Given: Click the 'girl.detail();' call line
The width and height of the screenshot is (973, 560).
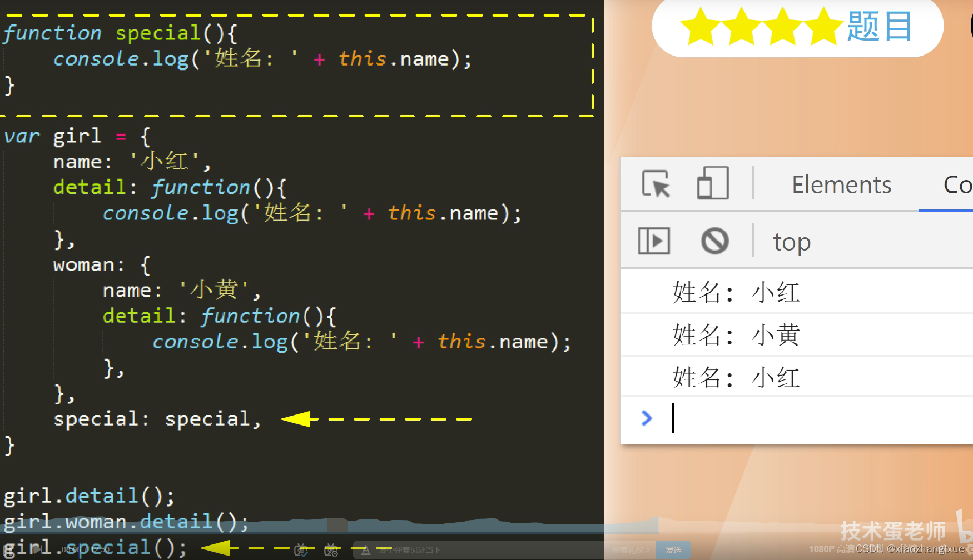Looking at the screenshot, I should tap(89, 496).
